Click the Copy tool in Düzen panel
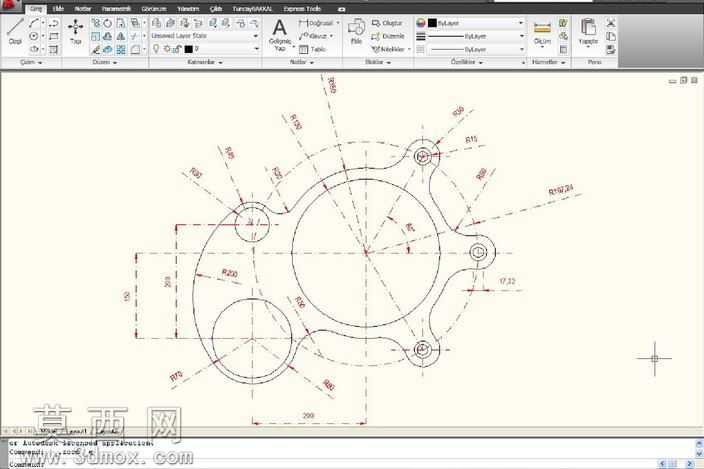 [x=95, y=23]
